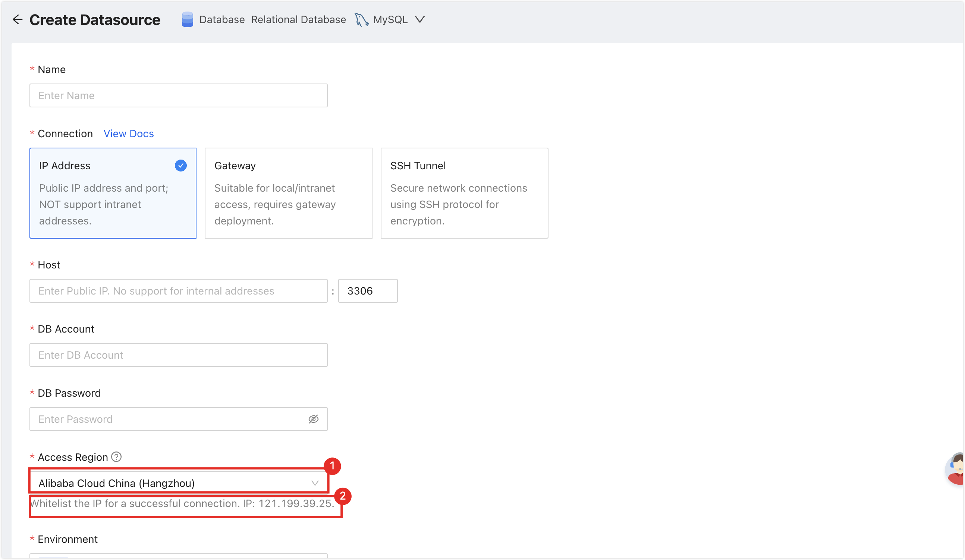Toggle password visibility eye icon
The width and height of the screenshot is (965, 560).
tap(313, 419)
